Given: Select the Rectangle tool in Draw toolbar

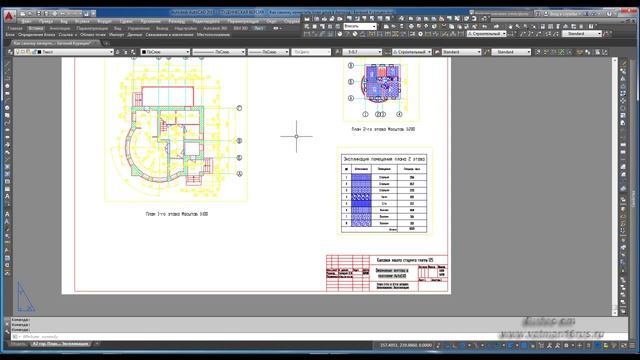Looking at the screenshot, I should pos(7,93).
